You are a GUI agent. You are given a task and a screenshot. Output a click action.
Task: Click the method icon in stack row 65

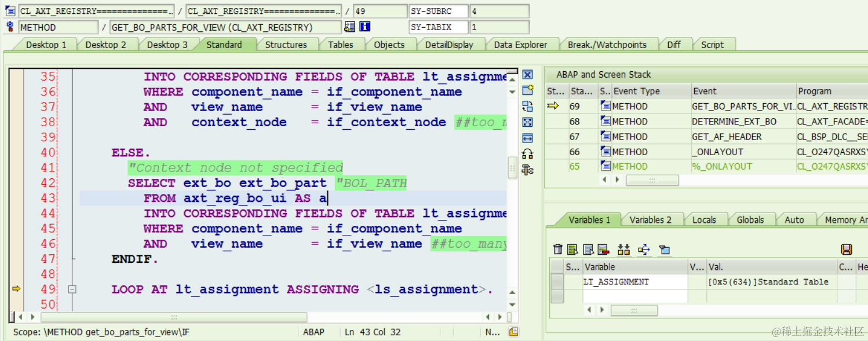click(606, 167)
